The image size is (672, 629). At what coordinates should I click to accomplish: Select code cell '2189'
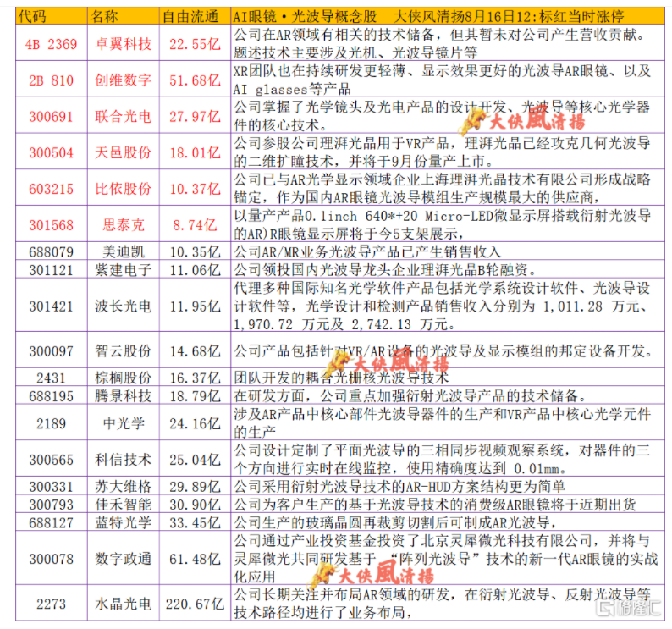[52, 422]
